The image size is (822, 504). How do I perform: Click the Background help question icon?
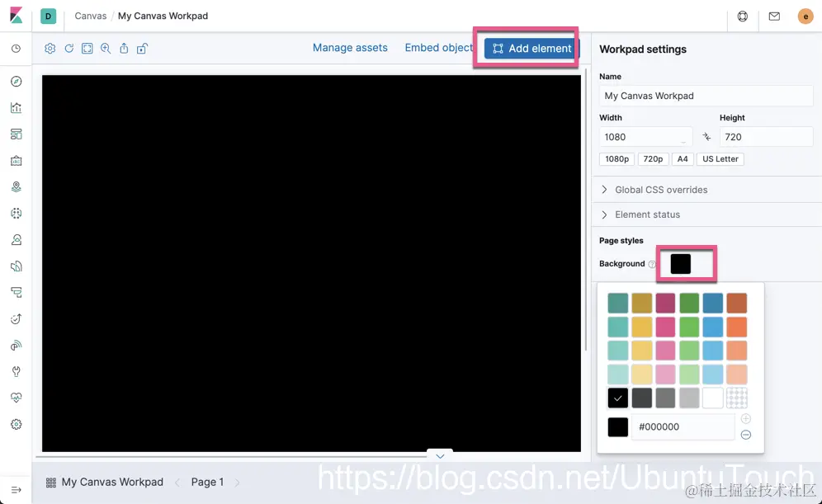(652, 264)
